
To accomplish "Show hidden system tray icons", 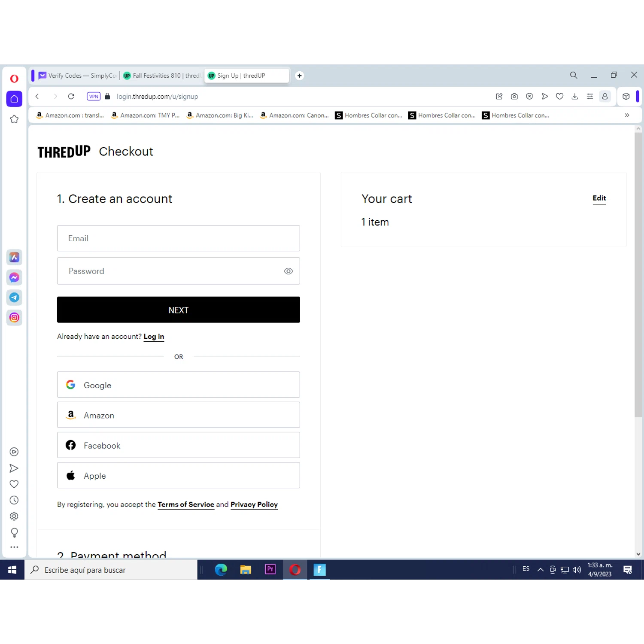I will click(541, 570).
